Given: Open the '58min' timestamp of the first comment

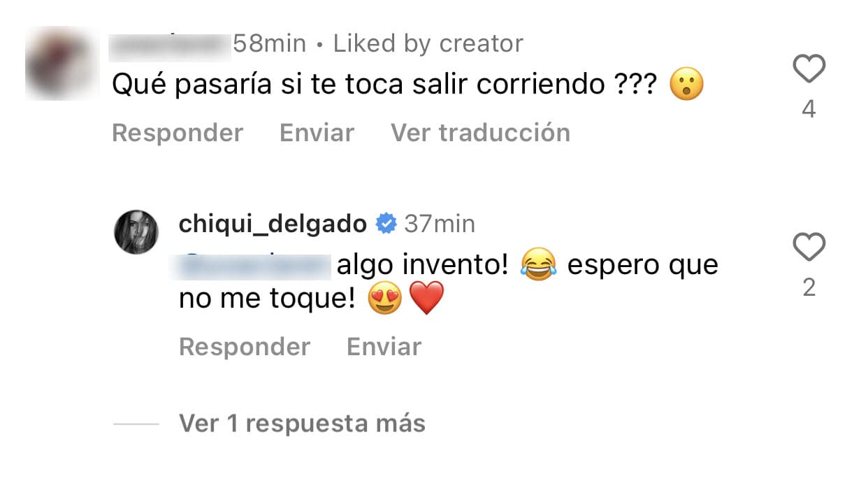Looking at the screenshot, I should [x=268, y=43].
